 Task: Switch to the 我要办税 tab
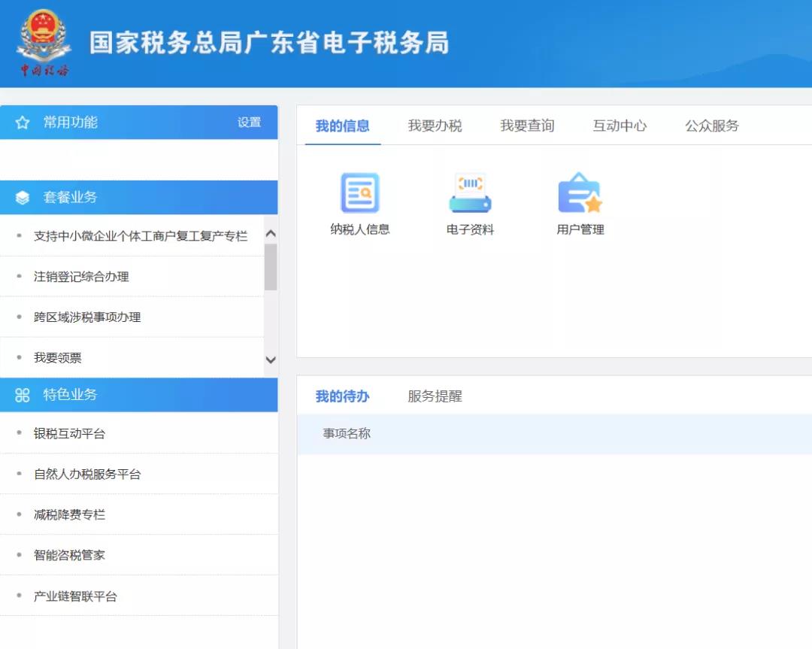coord(435,126)
